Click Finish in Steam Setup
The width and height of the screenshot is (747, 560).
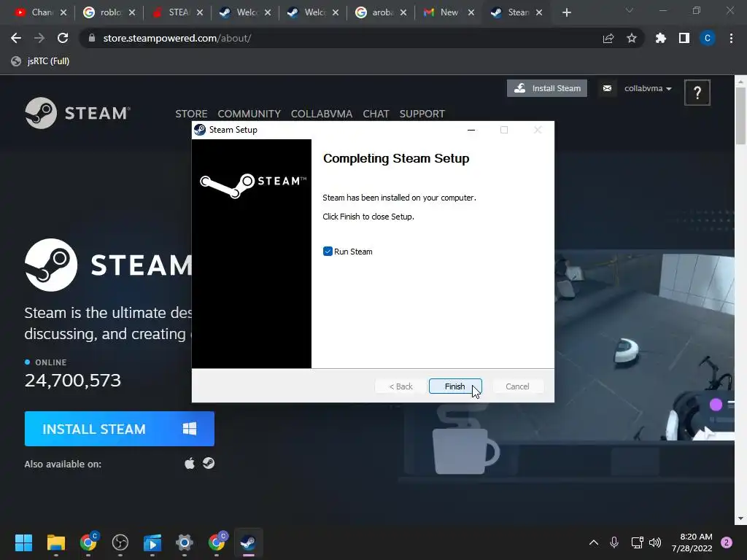coord(455,386)
